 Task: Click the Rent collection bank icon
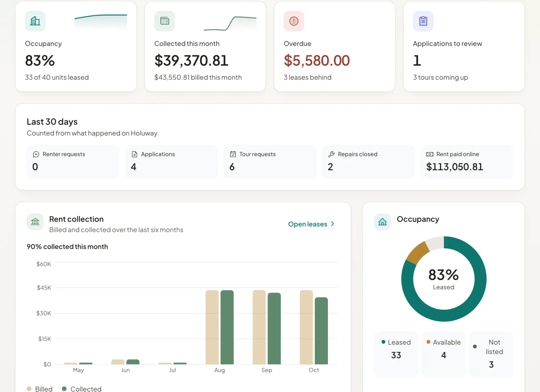point(35,222)
